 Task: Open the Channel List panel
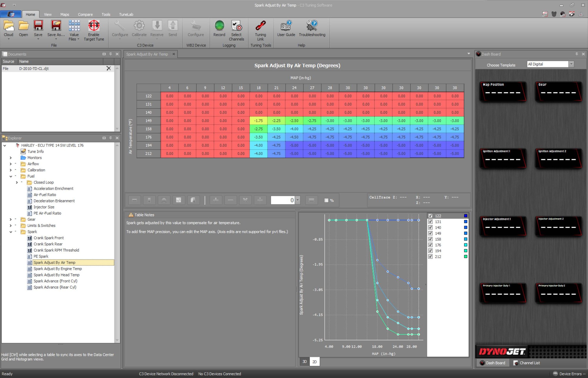[527, 363]
